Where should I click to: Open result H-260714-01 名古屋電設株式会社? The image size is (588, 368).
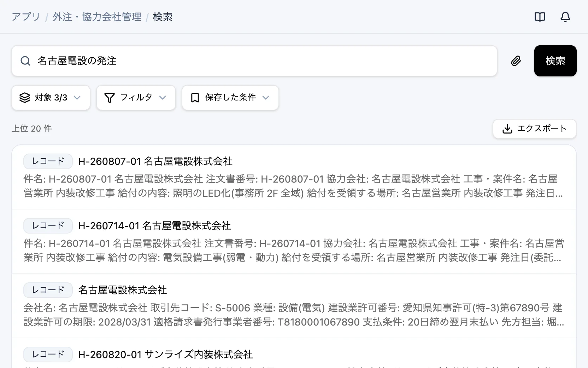(x=154, y=226)
